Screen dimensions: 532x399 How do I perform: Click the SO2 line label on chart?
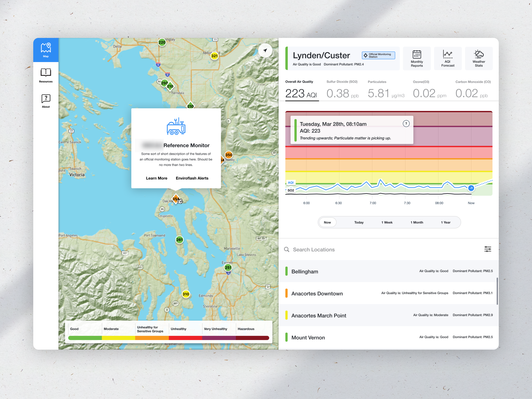pyautogui.click(x=291, y=190)
